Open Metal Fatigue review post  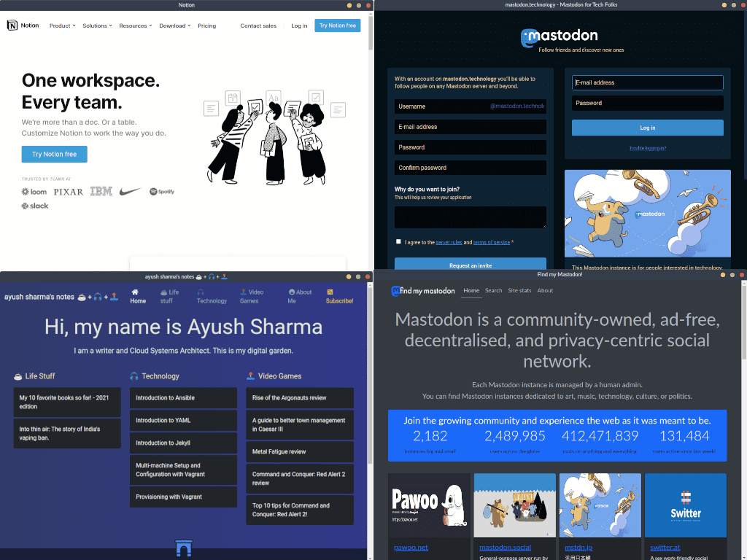[300, 451]
